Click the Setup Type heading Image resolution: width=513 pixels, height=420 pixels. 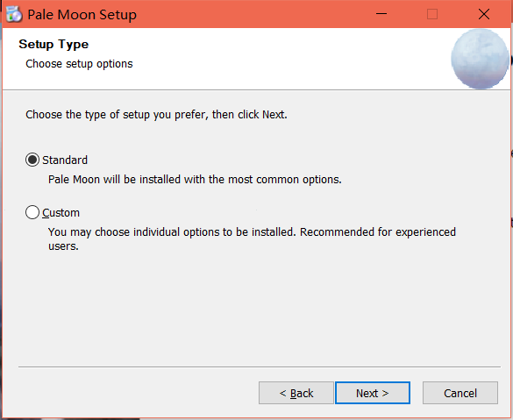pos(53,44)
